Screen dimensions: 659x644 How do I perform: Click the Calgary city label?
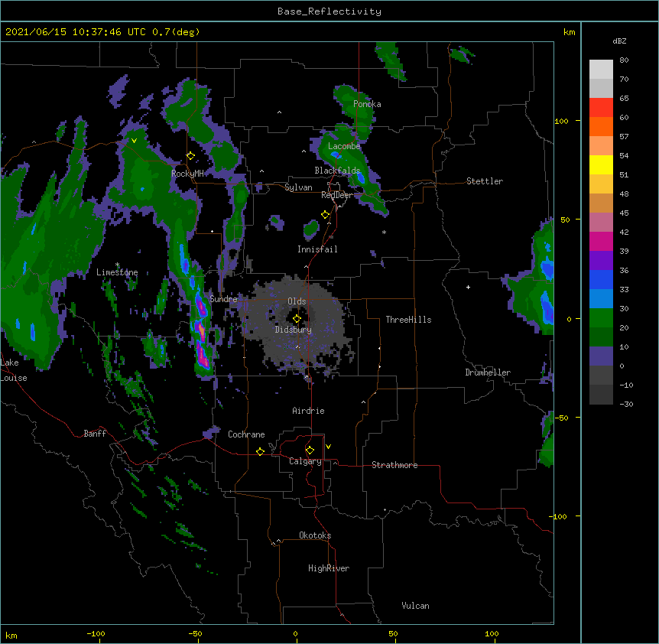point(305,461)
